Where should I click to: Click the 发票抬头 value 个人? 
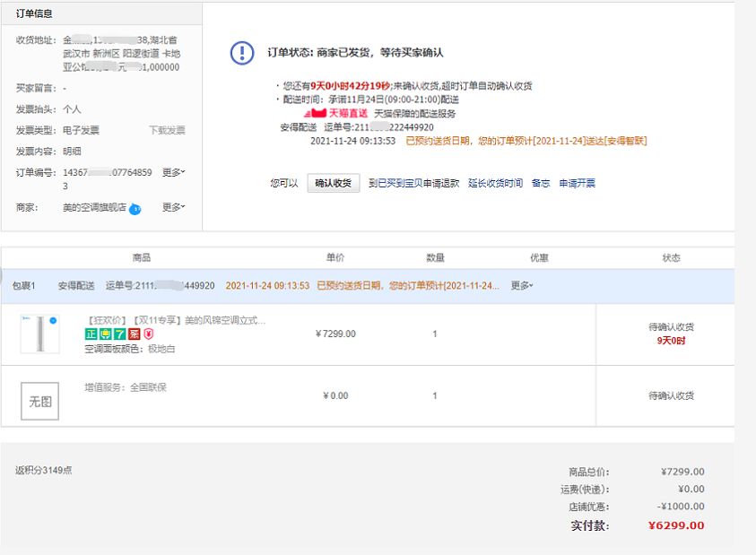(72, 109)
